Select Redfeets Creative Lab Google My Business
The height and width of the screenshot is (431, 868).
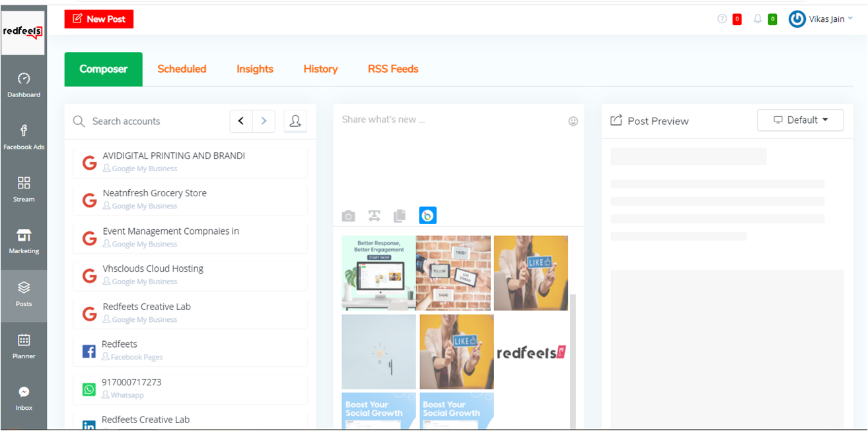coord(190,313)
